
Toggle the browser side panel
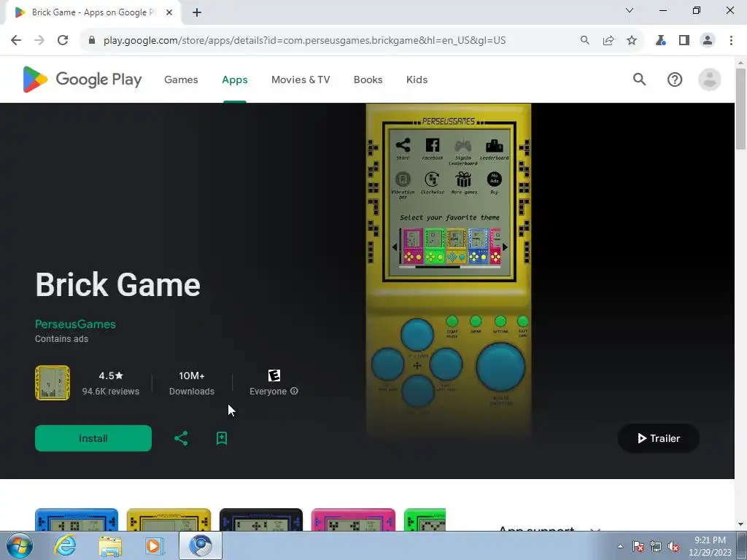coord(684,40)
